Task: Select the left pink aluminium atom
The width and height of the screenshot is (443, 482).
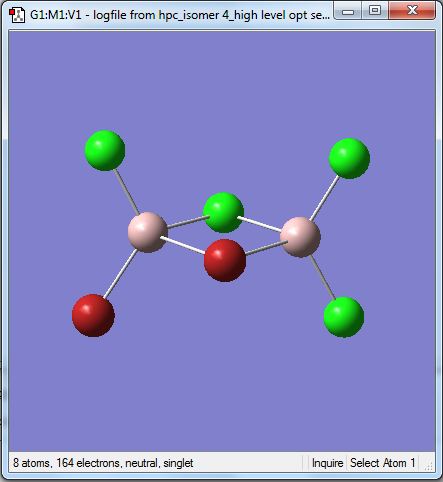Action: pos(148,232)
